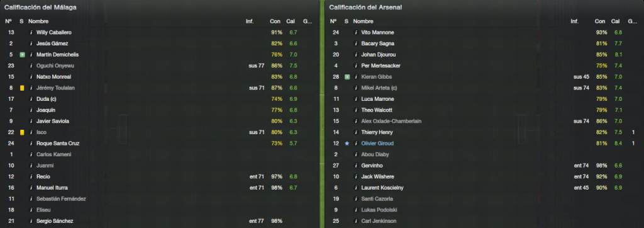
Task: Select the Sergio Sánchez row
Action: tap(159, 222)
